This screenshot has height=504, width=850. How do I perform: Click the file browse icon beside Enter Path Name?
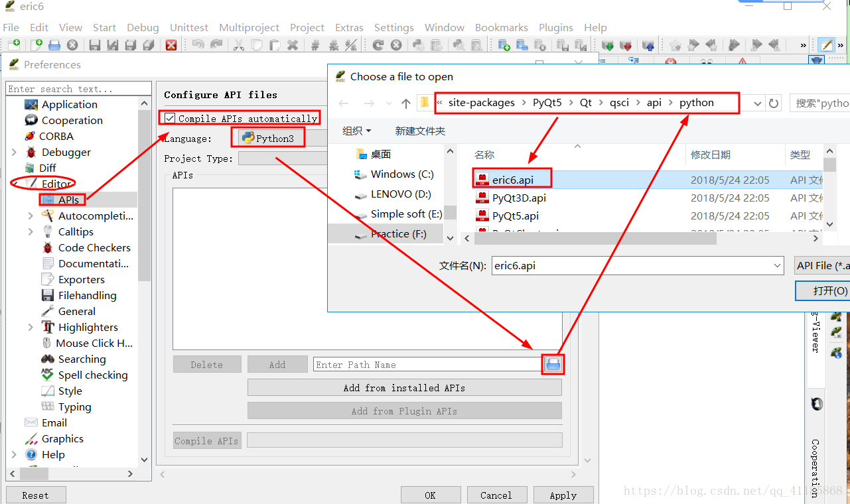pyautogui.click(x=553, y=364)
